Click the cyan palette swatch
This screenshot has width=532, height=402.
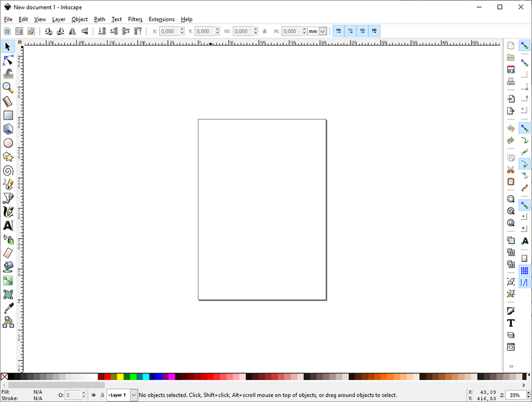(146, 377)
